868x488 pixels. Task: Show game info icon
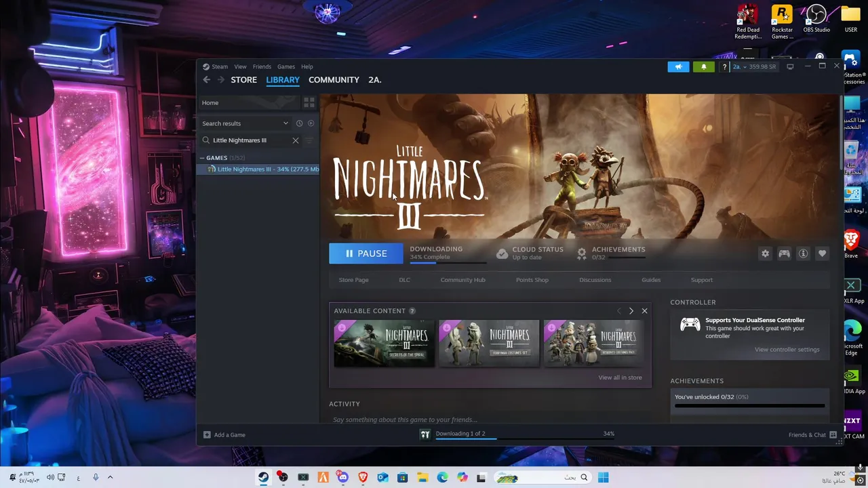[x=803, y=253]
